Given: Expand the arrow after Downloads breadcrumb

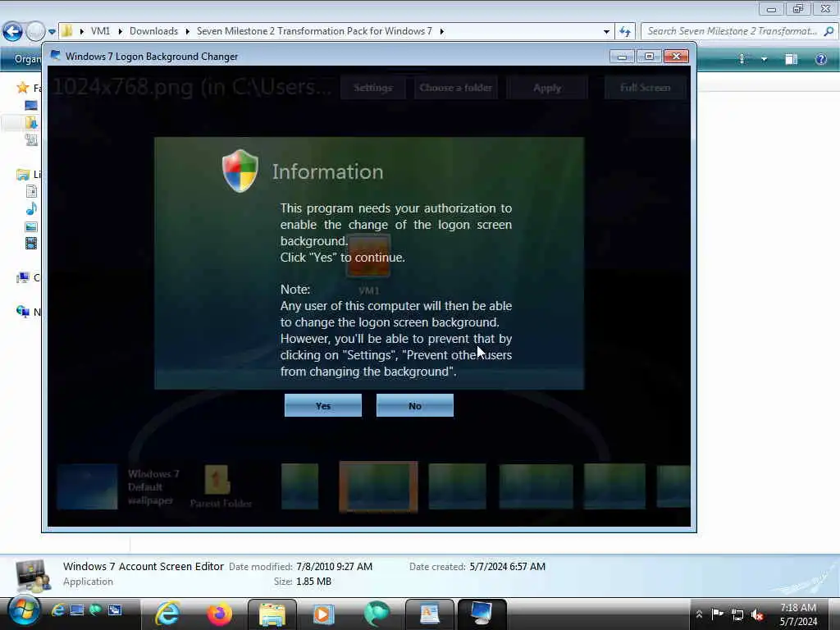Looking at the screenshot, I should (188, 31).
